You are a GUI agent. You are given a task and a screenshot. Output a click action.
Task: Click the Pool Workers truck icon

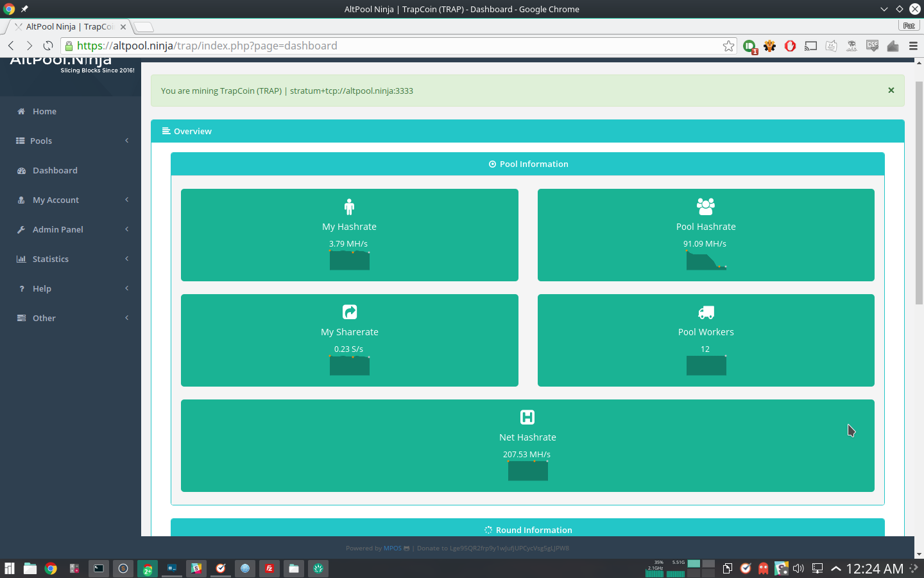coord(706,312)
